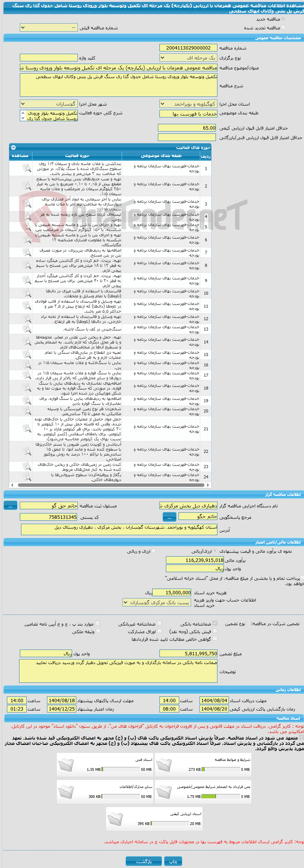Screen dimensions: 304x868
Task: Click the برآورد مالی amount field
Action: click(x=195, y=560)
